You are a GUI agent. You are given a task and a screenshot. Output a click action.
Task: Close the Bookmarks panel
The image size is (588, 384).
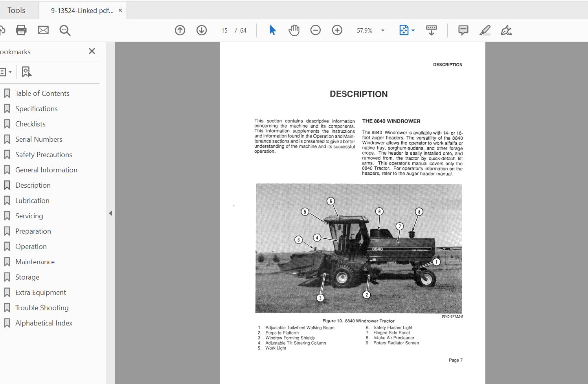(92, 51)
